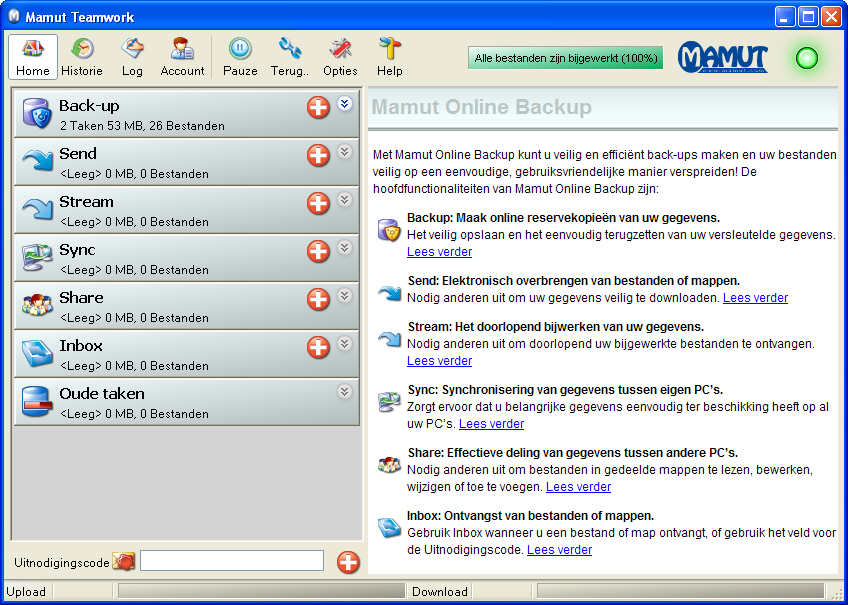Open the Home toolbar view
Image resolution: width=848 pixels, height=605 pixels.
click(x=32, y=57)
